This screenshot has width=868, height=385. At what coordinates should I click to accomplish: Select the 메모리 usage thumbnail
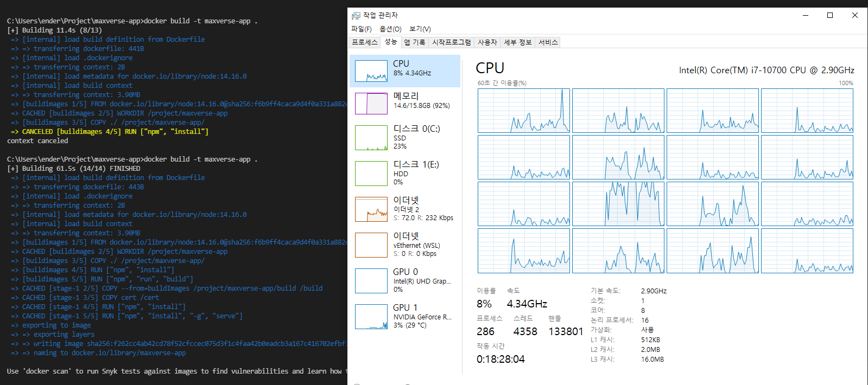[x=371, y=103]
